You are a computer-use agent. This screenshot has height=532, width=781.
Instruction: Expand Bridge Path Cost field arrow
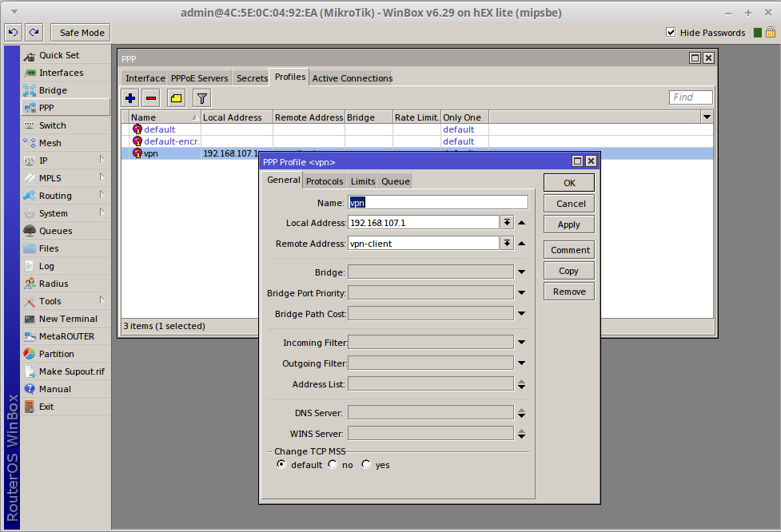click(521, 313)
